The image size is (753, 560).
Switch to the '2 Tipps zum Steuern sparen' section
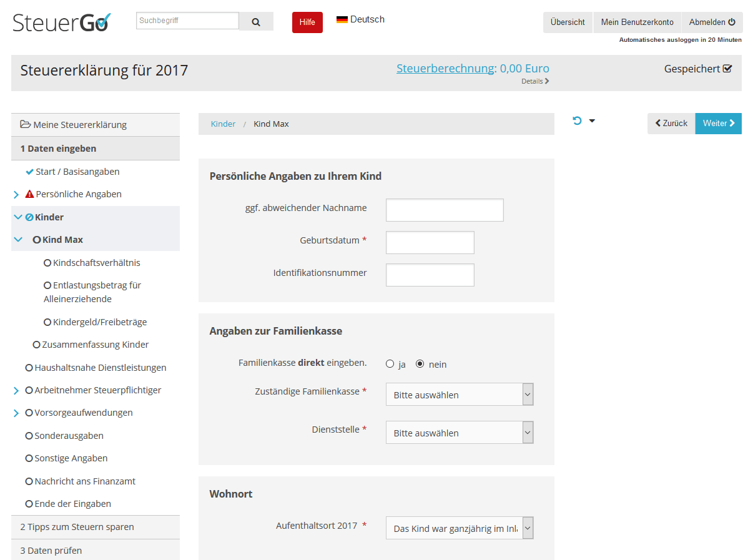pos(75,527)
